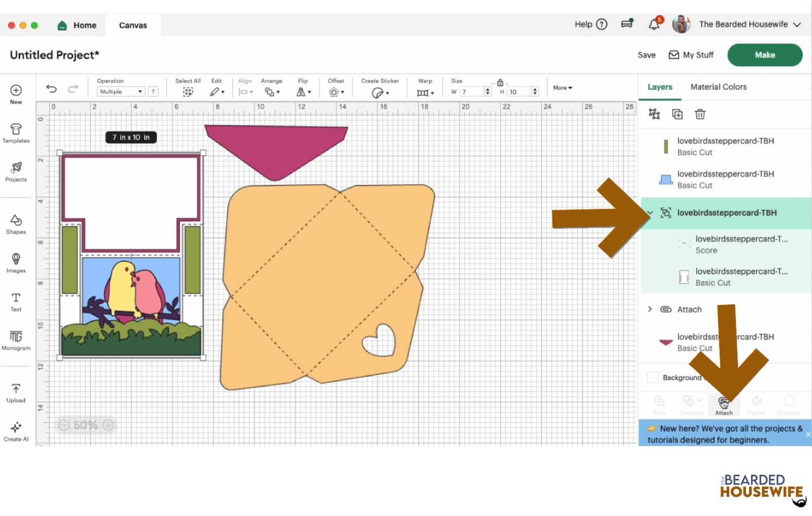812x516 pixels.
Task: Collapse the selected lovebirdssteppercard-TBH group
Action: pos(650,213)
